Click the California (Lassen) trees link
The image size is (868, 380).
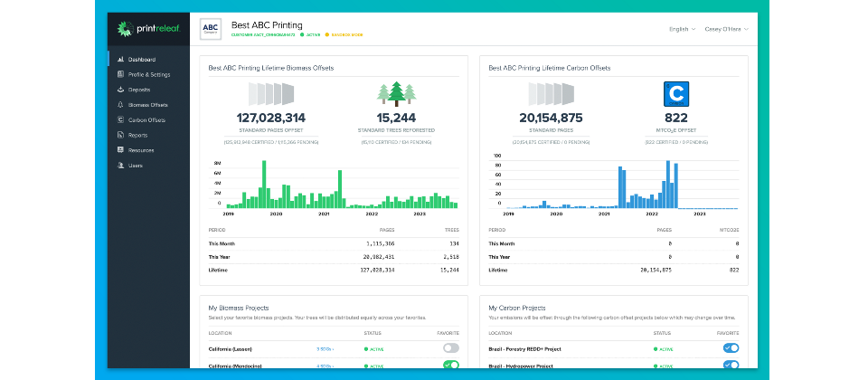[x=324, y=348]
